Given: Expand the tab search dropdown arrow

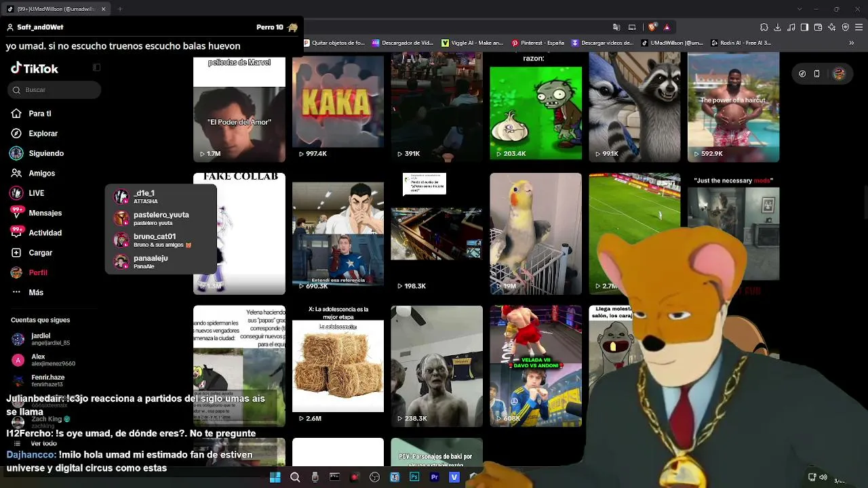Looking at the screenshot, I should pyautogui.click(x=800, y=9).
